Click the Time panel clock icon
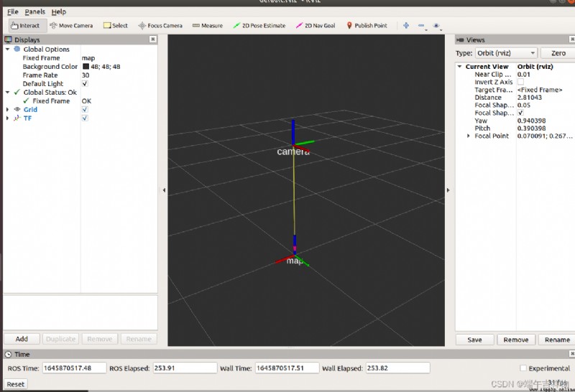Image resolution: width=575 pixels, height=392 pixels. coord(8,354)
